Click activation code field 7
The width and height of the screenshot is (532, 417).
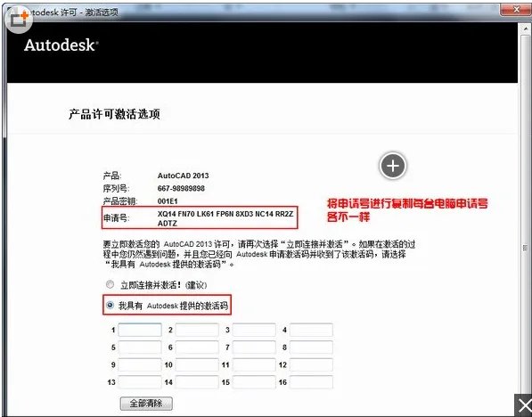[x=254, y=347]
